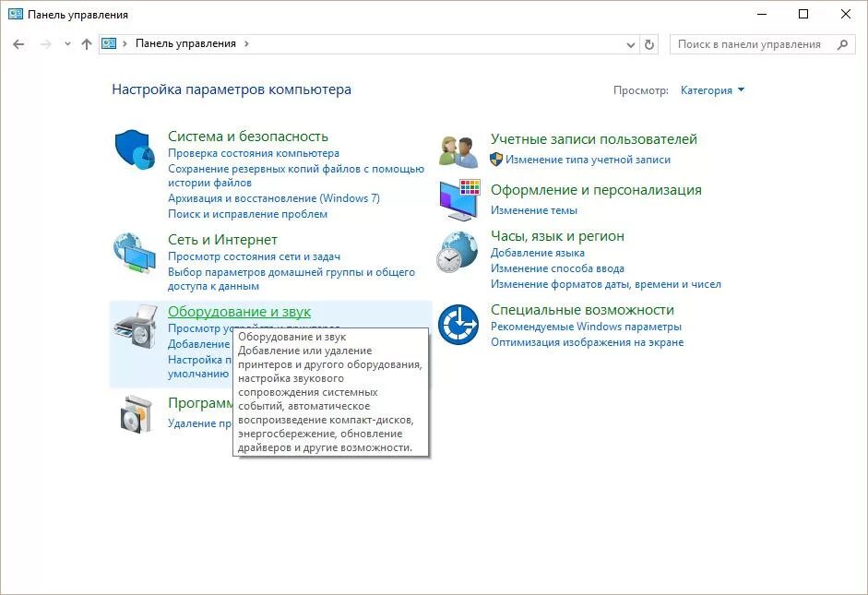Viewport: 868px width, 595px height.
Task: Open the Network and Internet globe icon
Action: [135, 254]
